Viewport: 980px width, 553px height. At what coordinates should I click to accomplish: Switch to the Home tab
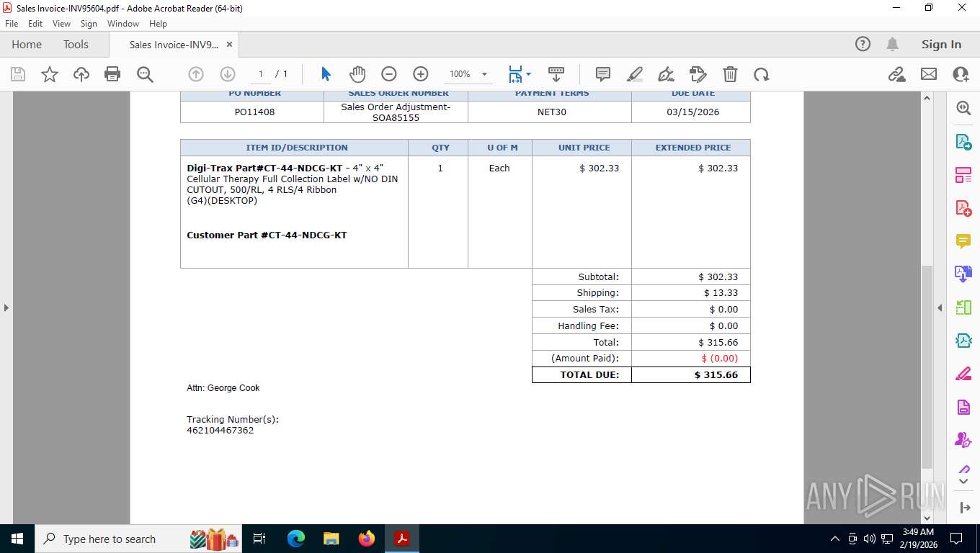(x=27, y=44)
